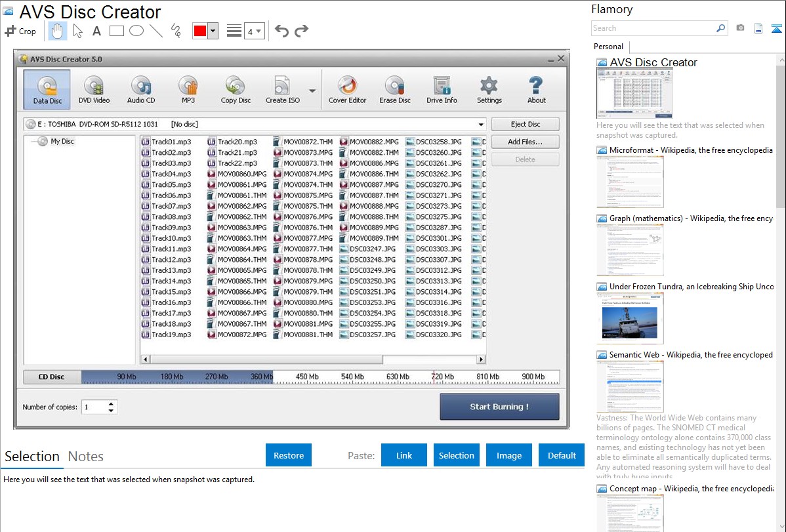The image size is (786, 532).
Task: Click the Default paste button
Action: [562, 455]
